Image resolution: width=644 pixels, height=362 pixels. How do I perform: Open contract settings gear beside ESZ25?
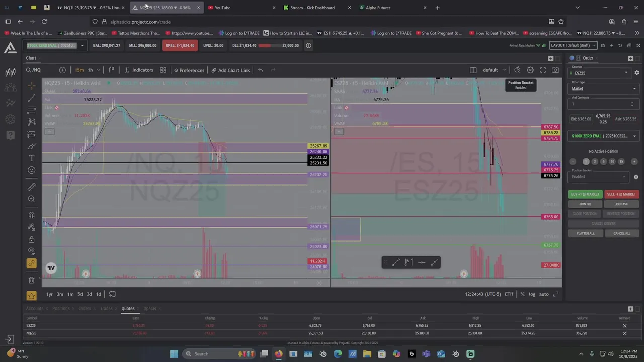tap(636, 73)
